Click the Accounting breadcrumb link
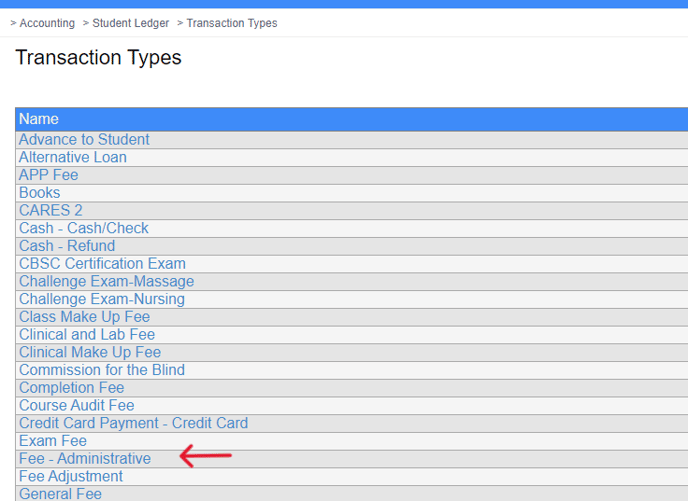688x501 pixels. tap(47, 23)
